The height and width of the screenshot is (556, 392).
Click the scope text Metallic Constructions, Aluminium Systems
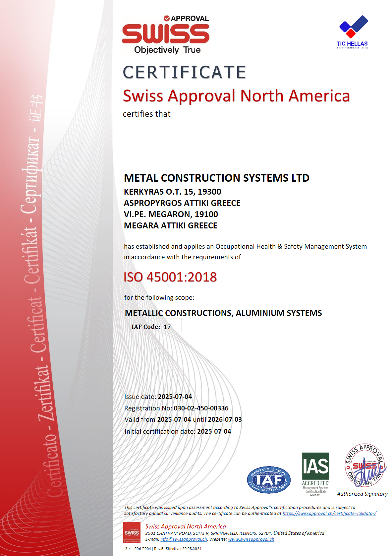pyautogui.click(x=223, y=313)
